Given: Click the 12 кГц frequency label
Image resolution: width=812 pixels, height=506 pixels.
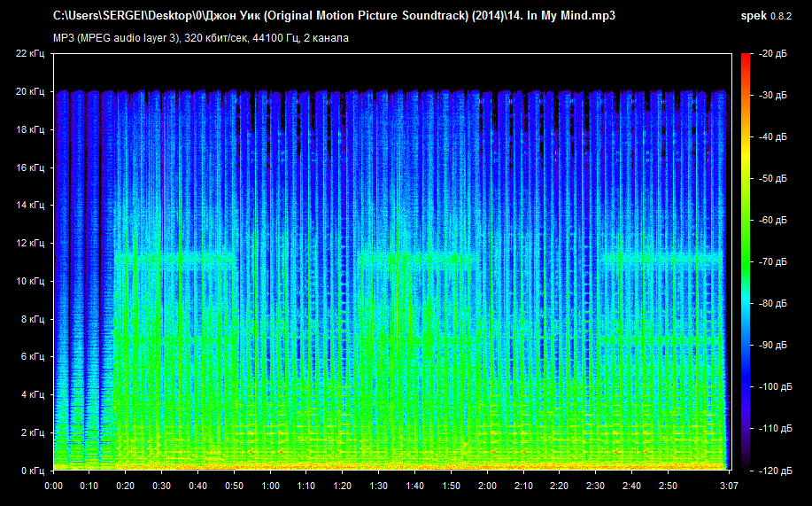Looking at the screenshot, I should 29,243.
